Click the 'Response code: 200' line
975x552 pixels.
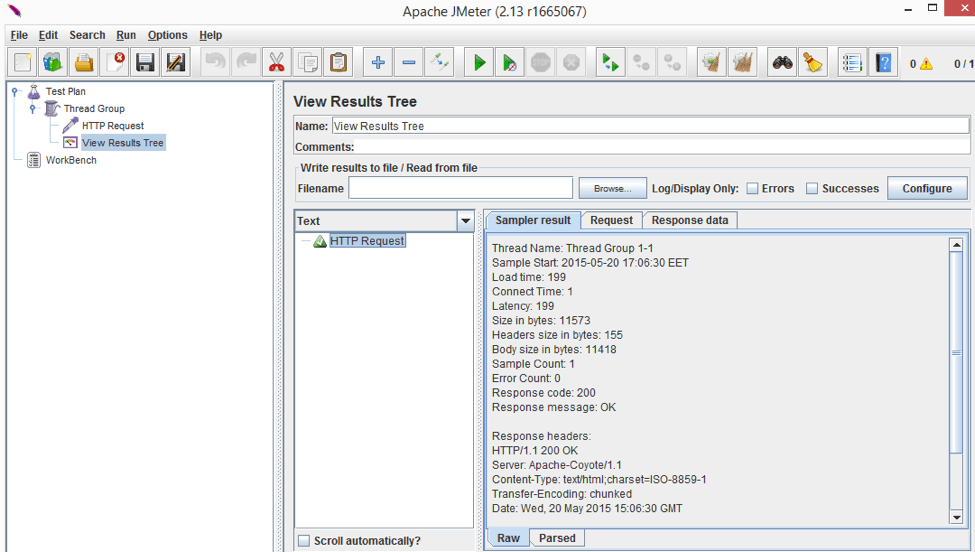coord(543,393)
